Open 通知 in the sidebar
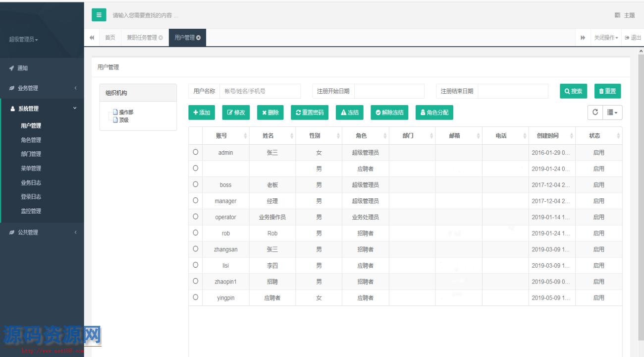Screen dimensions: 644x357 [x=42, y=68]
